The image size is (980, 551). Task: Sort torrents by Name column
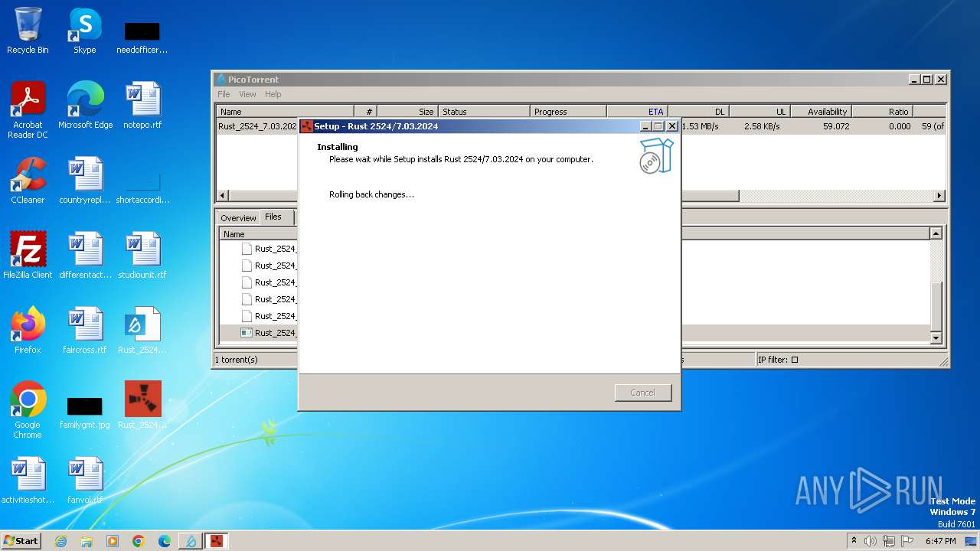point(285,112)
